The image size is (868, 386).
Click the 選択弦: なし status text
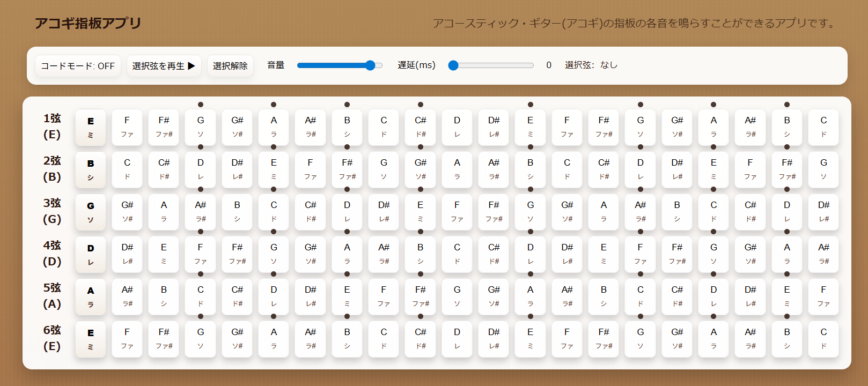[591, 65]
